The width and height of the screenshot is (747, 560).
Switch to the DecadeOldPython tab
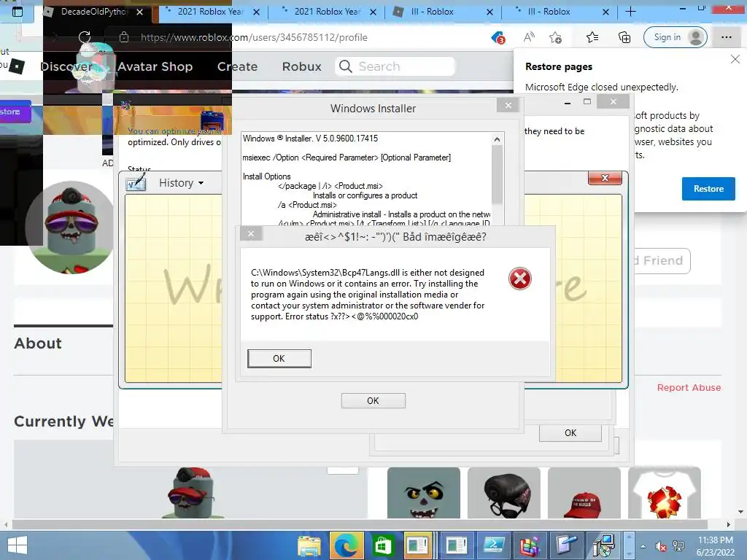click(x=93, y=12)
